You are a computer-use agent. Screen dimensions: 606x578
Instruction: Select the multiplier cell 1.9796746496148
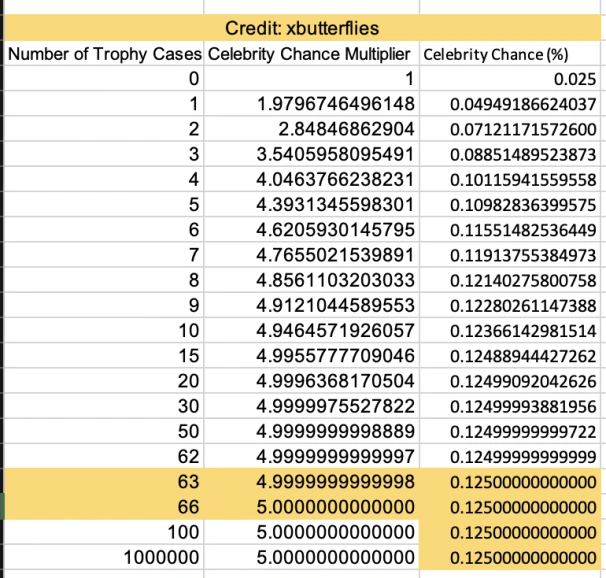point(312,104)
